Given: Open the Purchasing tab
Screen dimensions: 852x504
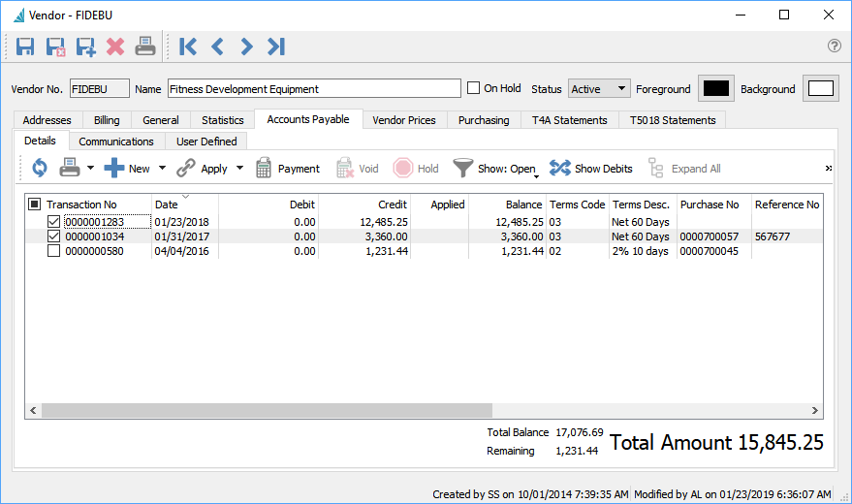Looking at the screenshot, I should tap(484, 120).
